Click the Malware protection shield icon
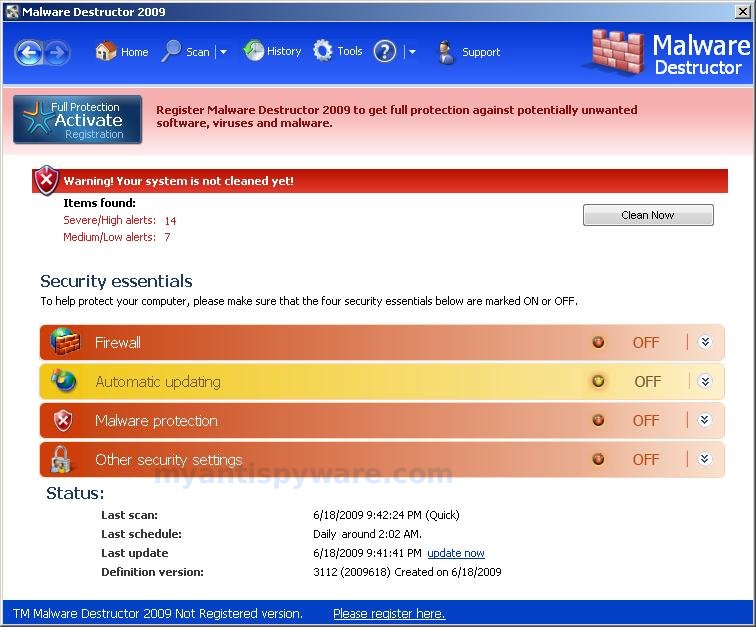The width and height of the screenshot is (756, 627). tap(63, 420)
